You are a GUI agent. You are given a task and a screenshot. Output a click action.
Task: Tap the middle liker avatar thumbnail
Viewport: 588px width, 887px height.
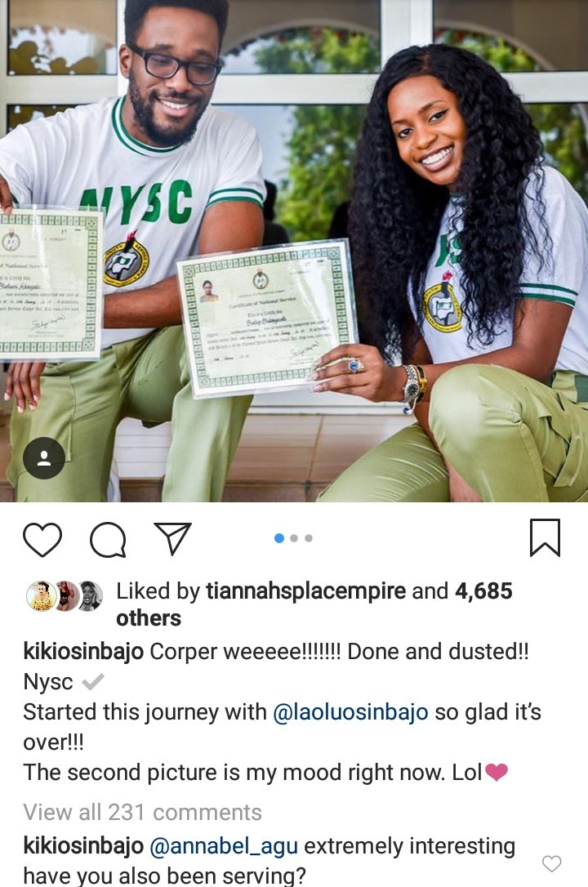click(67, 596)
